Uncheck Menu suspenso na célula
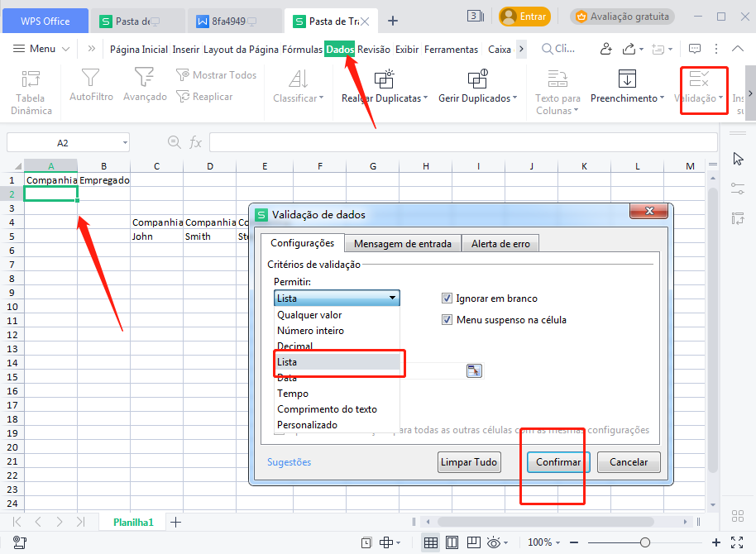Viewport: 756px width, 554px height. (x=447, y=320)
